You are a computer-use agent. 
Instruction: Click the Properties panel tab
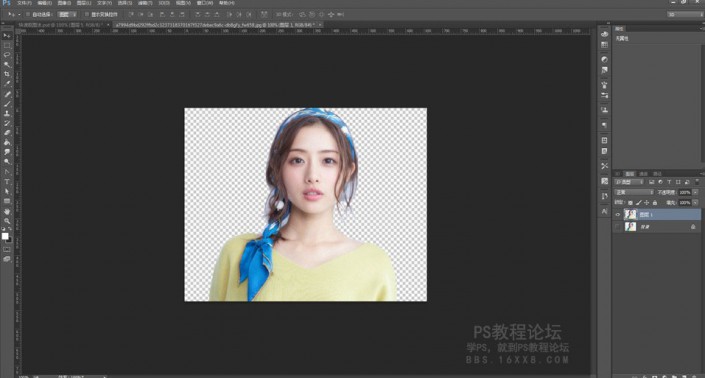[620, 29]
